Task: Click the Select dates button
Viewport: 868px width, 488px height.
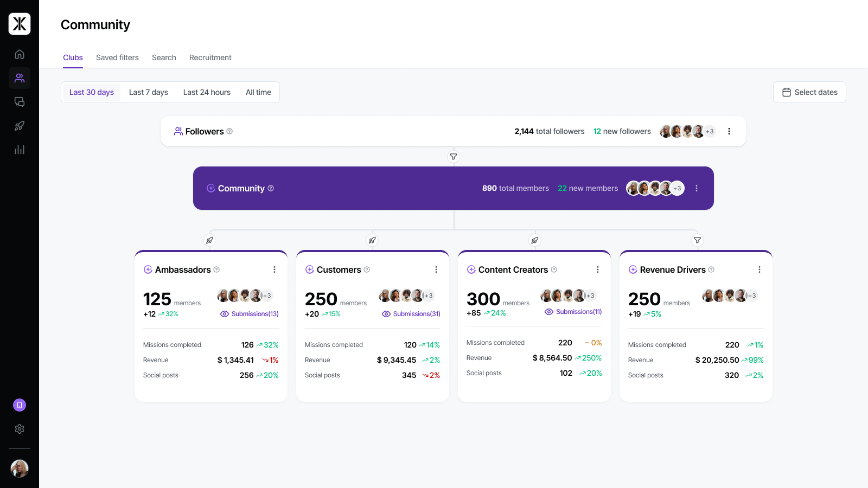Action: (x=809, y=92)
